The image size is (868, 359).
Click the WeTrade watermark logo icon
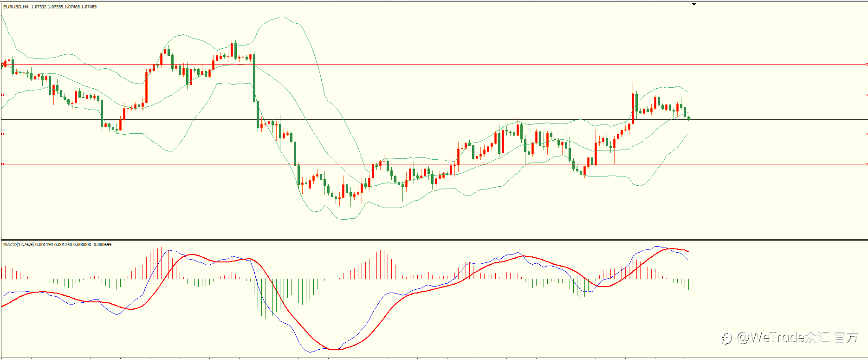(x=726, y=338)
